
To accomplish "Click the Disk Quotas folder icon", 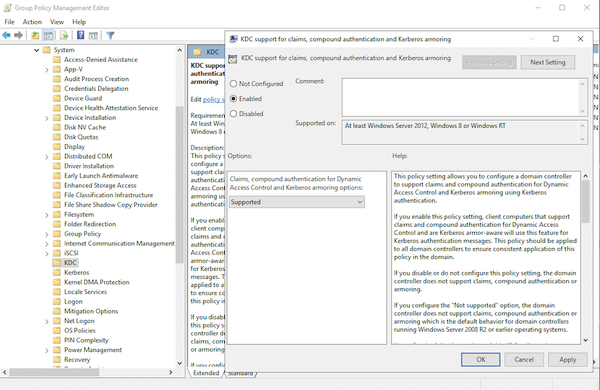I will click(57, 137).
